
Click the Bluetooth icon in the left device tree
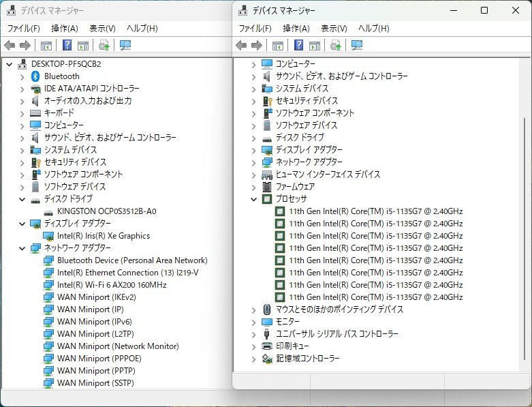coord(35,76)
